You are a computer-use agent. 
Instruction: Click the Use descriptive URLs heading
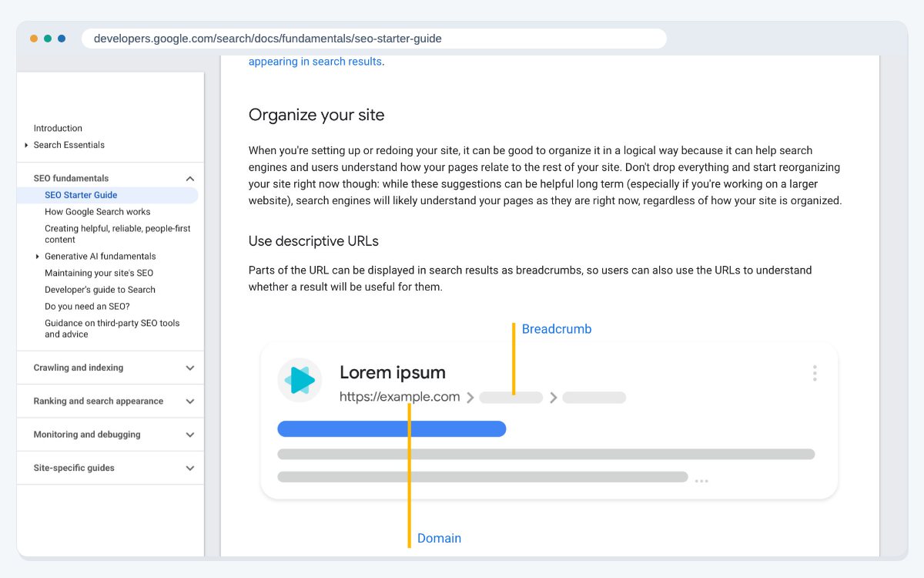tap(313, 241)
